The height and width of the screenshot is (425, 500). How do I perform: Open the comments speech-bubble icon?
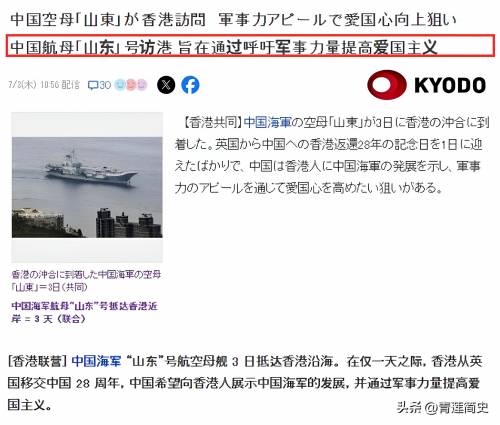[92, 85]
